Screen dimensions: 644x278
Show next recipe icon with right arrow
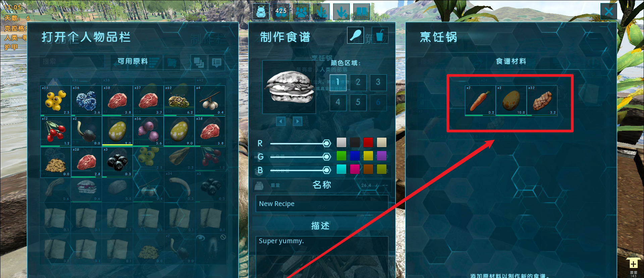(298, 121)
